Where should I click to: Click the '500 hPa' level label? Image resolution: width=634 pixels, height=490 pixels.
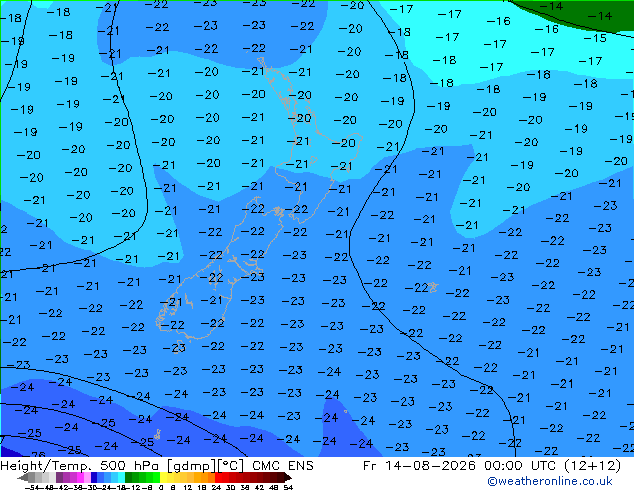[x=131, y=466]
